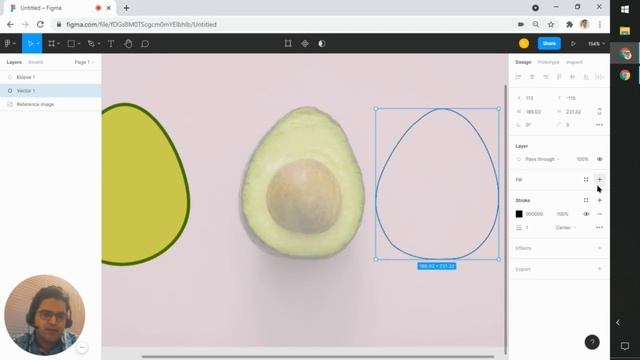Add an export setting with plus

600,269
